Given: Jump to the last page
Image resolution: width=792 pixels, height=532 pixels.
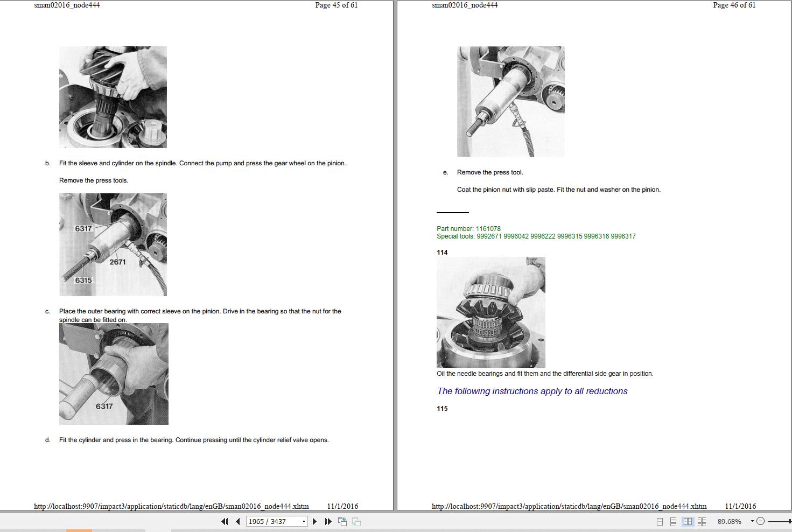Looking at the screenshot, I should (328, 521).
